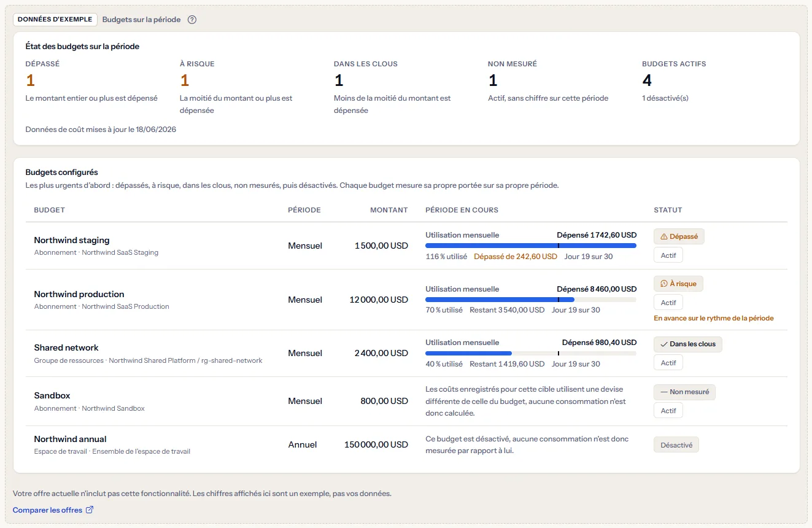Click the 1 désactivé(s) text
This screenshot has width=812, height=528.
pyautogui.click(x=665, y=98)
